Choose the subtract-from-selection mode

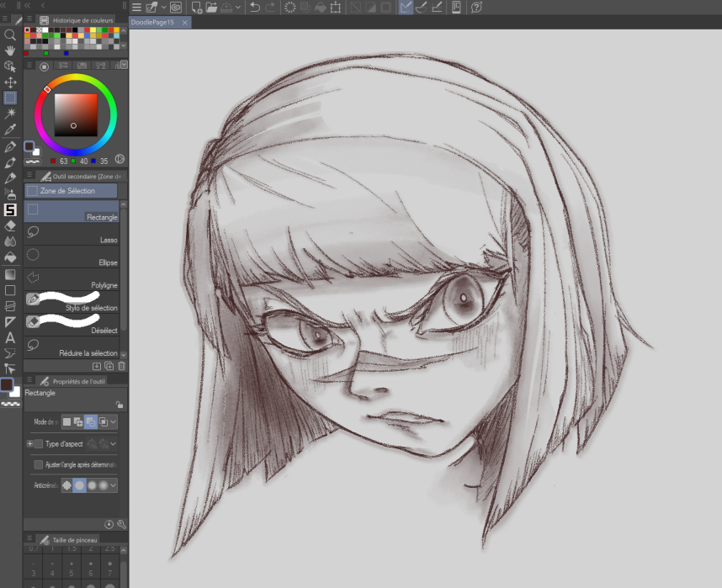(x=90, y=421)
